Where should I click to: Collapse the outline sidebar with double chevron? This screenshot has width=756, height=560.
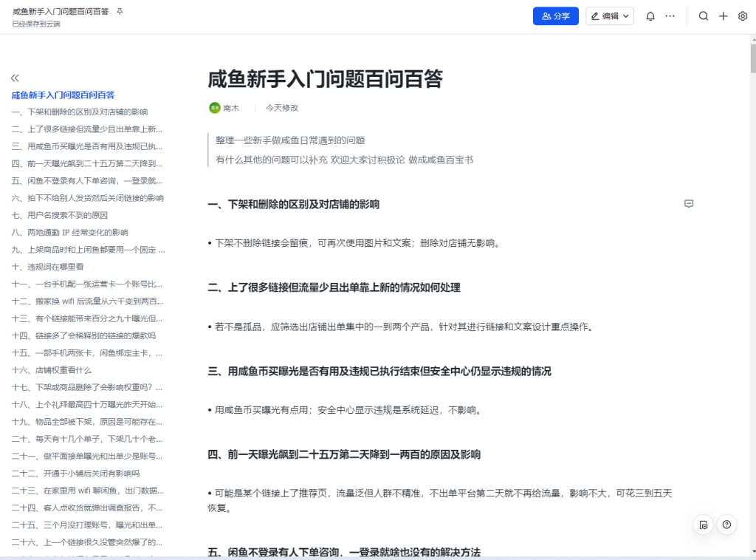coord(15,78)
